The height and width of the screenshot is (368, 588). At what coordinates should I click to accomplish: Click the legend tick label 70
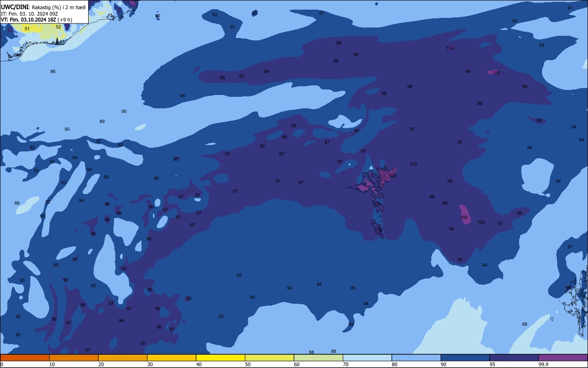(x=345, y=364)
